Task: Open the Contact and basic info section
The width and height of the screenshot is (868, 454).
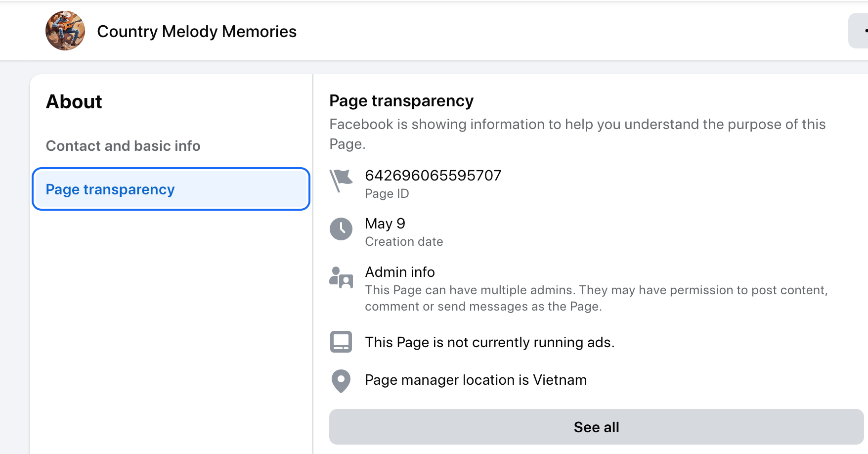Action: [123, 146]
